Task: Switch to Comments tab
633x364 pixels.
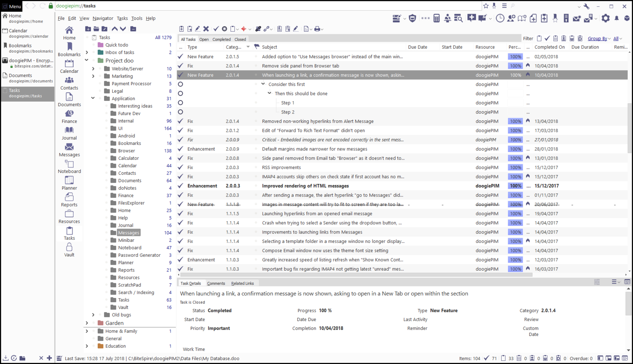Action: pyautogui.click(x=216, y=283)
